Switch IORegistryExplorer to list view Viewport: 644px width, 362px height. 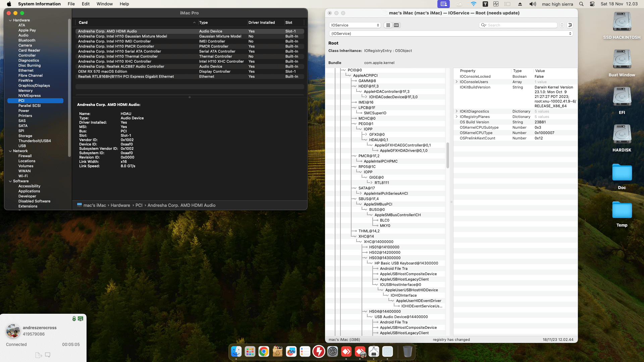click(x=388, y=25)
